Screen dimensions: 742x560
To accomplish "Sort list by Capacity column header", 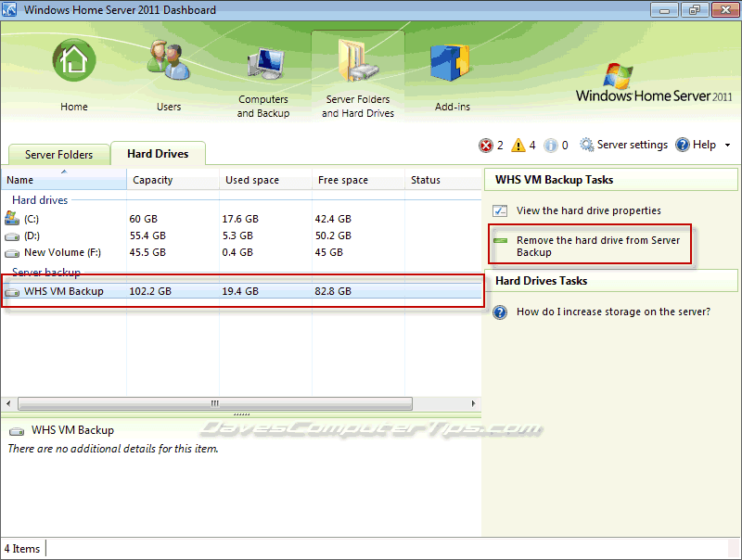I will click(173, 180).
